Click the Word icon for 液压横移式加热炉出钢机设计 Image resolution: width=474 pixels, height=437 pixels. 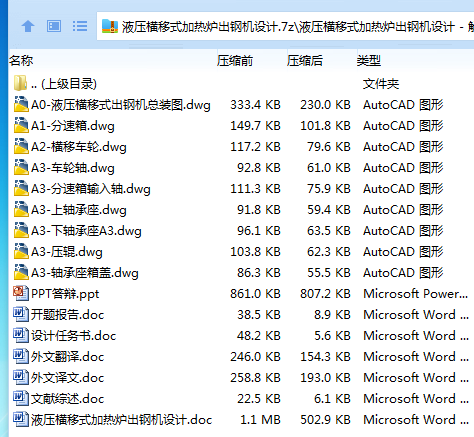pyautogui.click(x=20, y=419)
